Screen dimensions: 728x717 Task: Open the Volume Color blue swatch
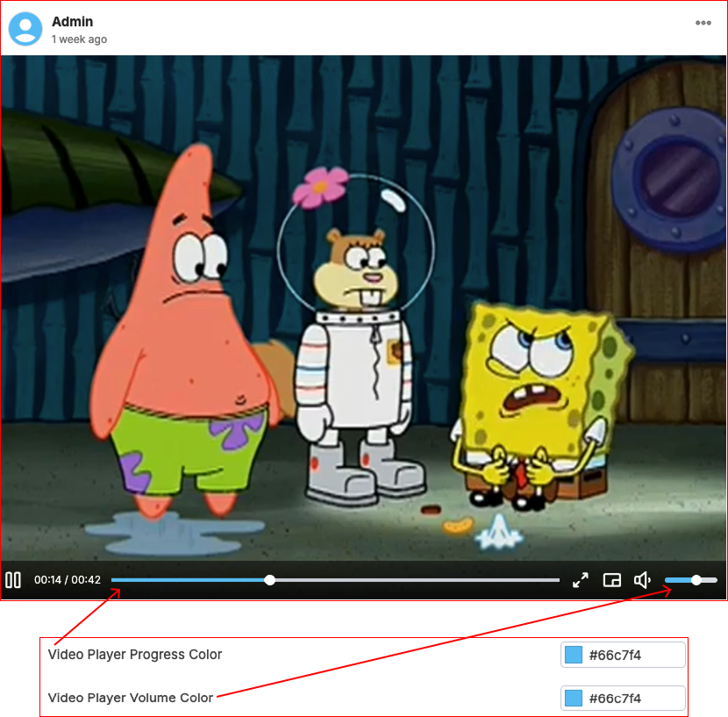pyautogui.click(x=574, y=699)
